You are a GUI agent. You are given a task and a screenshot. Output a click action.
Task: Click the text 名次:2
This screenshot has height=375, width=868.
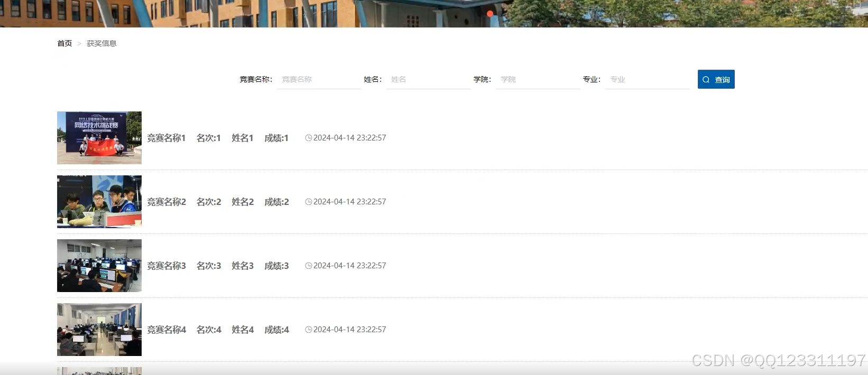coord(209,202)
